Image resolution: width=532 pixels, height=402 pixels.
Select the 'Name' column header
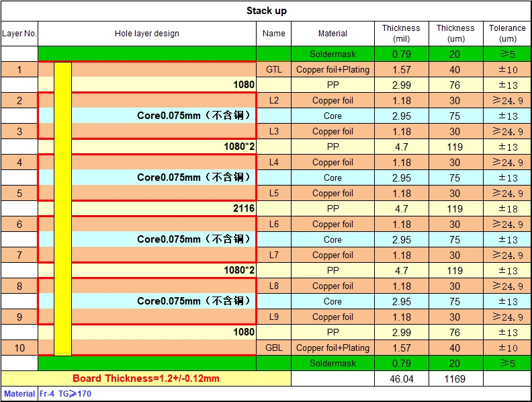pos(274,34)
